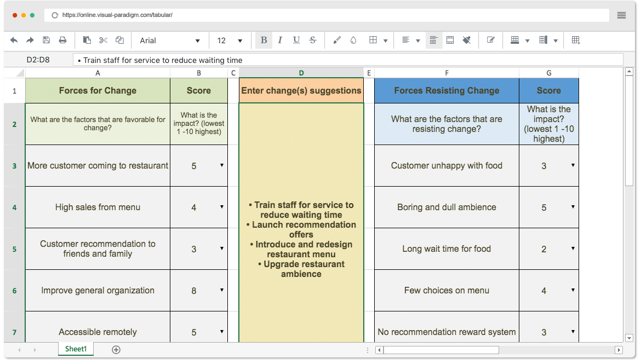This screenshot has height=364, width=641.
Task: Toggle strikethrough formatting
Action: (x=313, y=40)
